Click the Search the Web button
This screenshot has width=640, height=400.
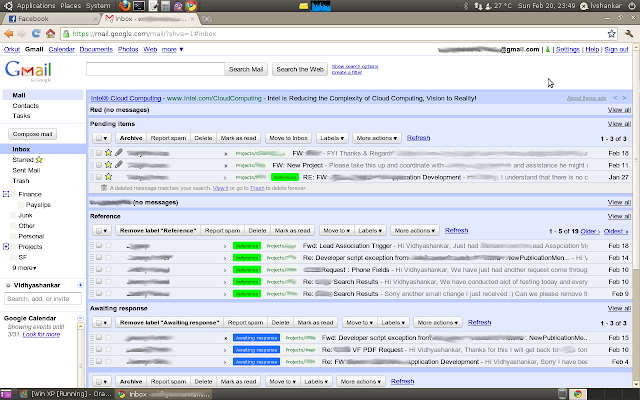pos(300,69)
